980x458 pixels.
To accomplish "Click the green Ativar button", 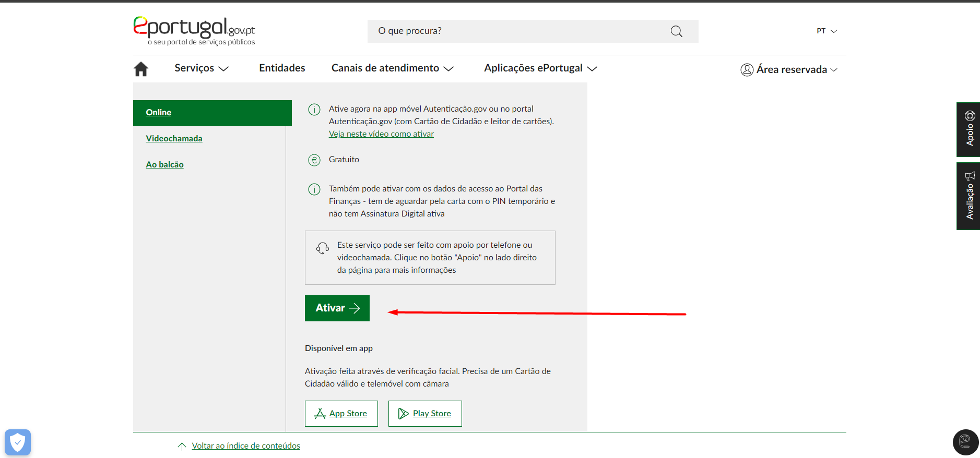I will point(337,308).
